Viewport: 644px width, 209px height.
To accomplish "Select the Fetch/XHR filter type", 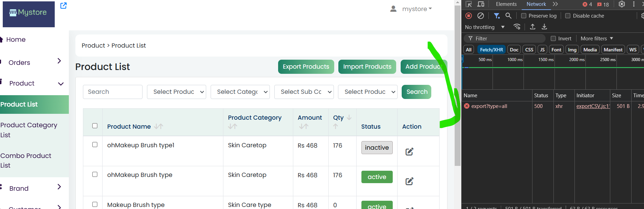I will 491,50.
